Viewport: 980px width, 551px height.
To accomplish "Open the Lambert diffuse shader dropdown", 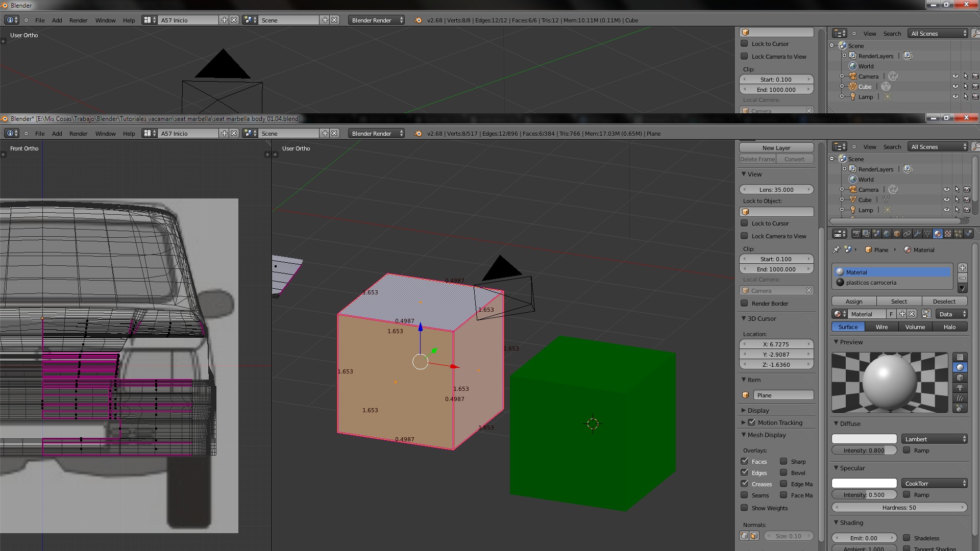I will coord(934,439).
